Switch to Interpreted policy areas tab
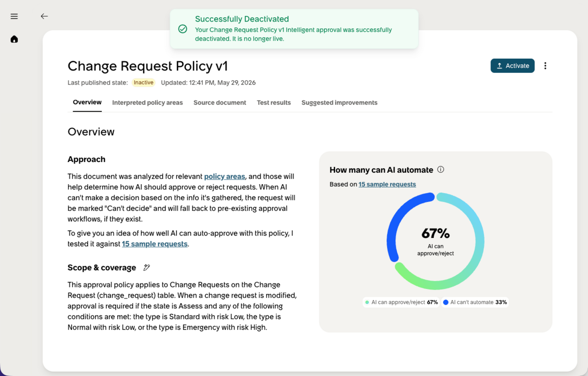Image resolution: width=588 pixels, height=376 pixels. pos(147,103)
